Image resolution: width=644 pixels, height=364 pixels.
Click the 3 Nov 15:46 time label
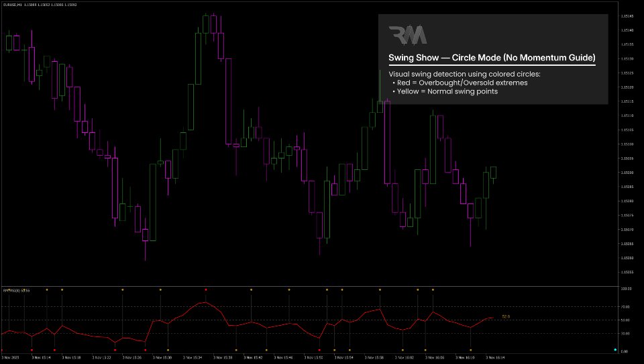tap(284, 358)
